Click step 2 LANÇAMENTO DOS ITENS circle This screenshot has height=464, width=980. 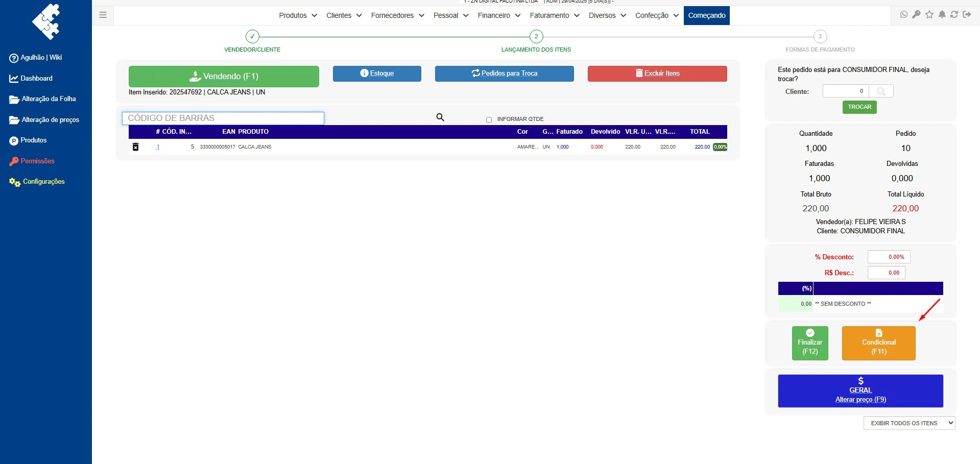pos(536,36)
